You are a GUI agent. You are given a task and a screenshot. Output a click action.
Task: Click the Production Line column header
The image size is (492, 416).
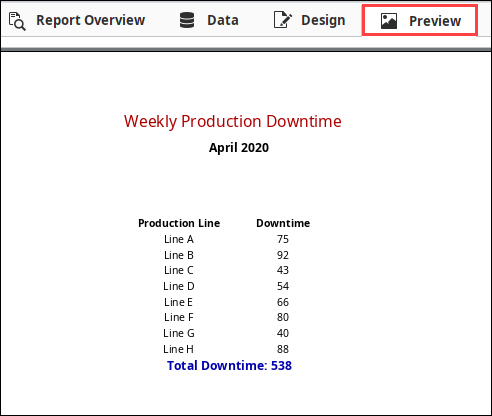click(179, 223)
